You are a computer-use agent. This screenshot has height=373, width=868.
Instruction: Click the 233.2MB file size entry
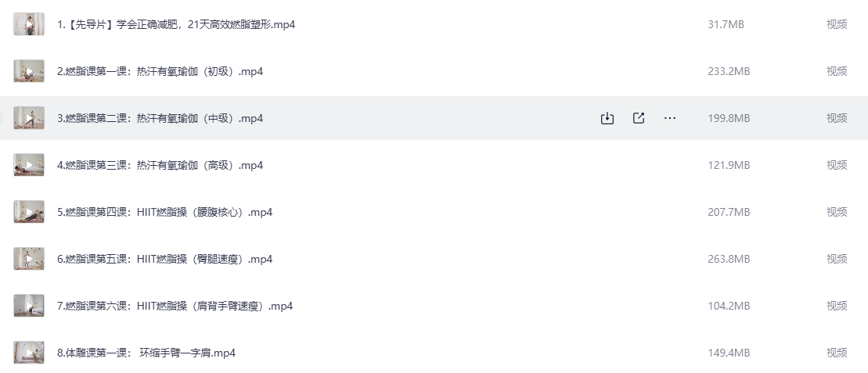(x=729, y=71)
